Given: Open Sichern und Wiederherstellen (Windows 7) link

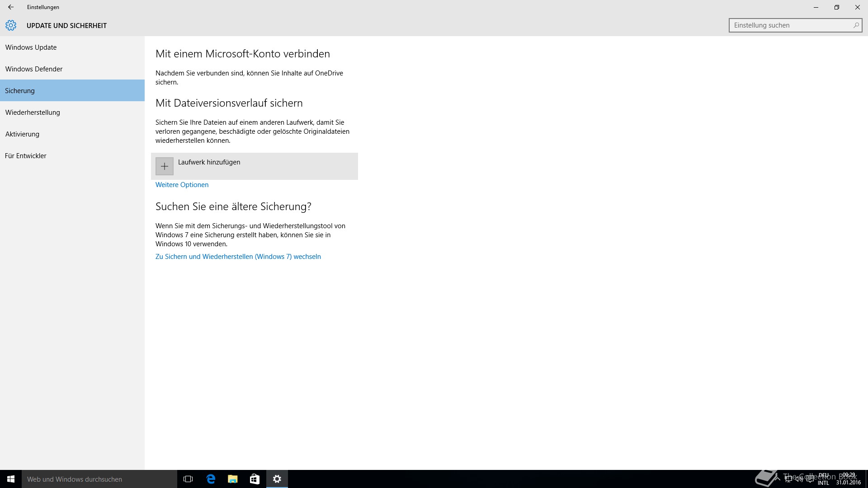Looking at the screenshot, I should coord(238,256).
